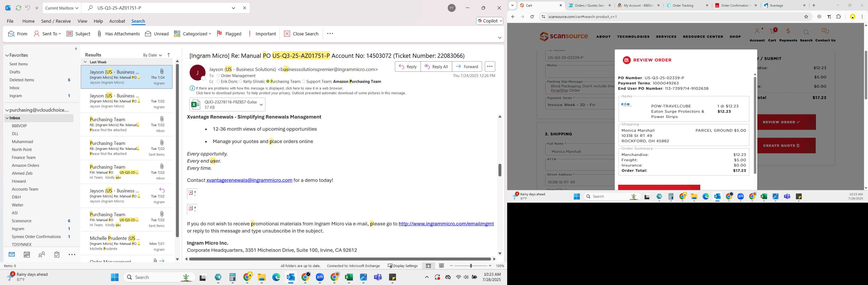
Task: Open Sent To filter dropdown
Action: click(x=47, y=34)
